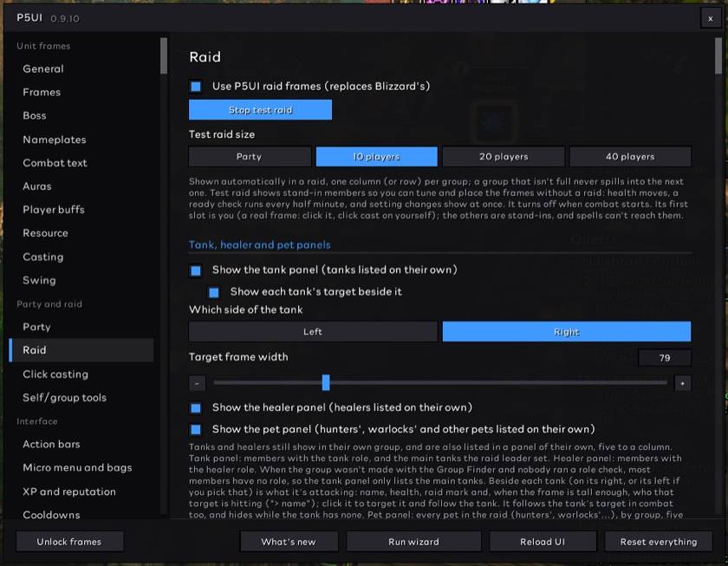Click Stop test raid button
728x566 pixels.
click(x=261, y=110)
